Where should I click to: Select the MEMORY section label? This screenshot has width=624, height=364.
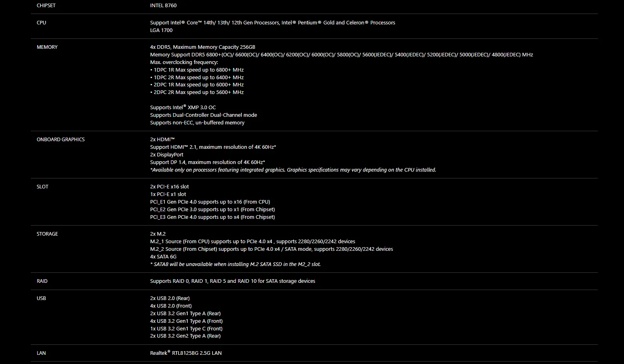tap(47, 47)
